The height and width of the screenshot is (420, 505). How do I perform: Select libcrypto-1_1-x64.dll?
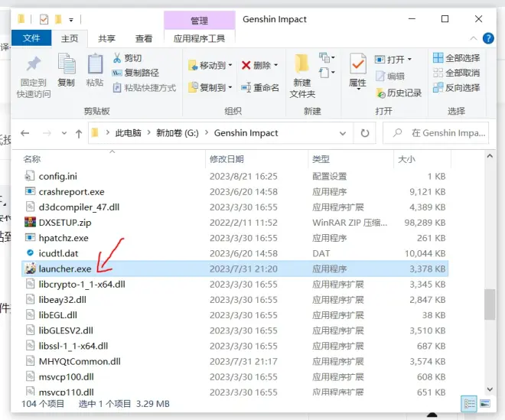[235, 284]
